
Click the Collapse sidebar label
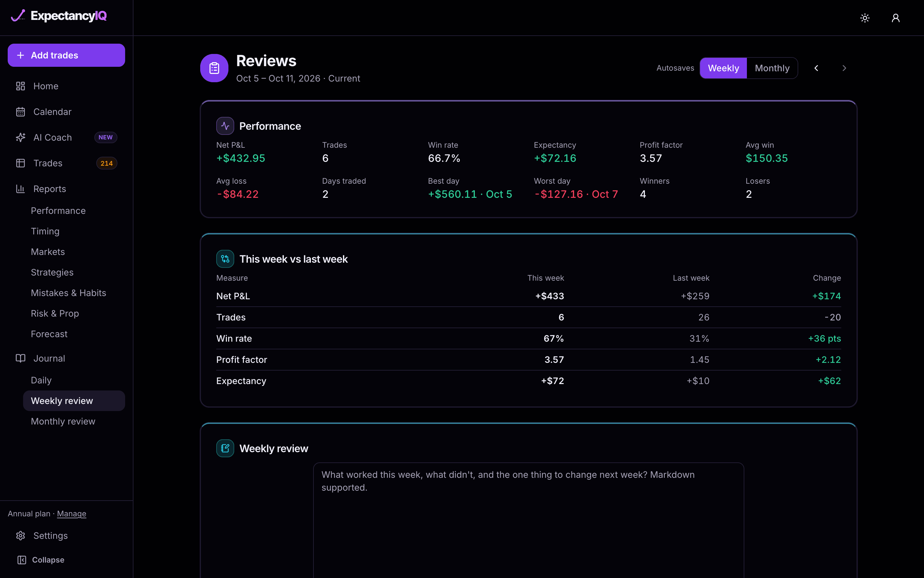(48, 560)
